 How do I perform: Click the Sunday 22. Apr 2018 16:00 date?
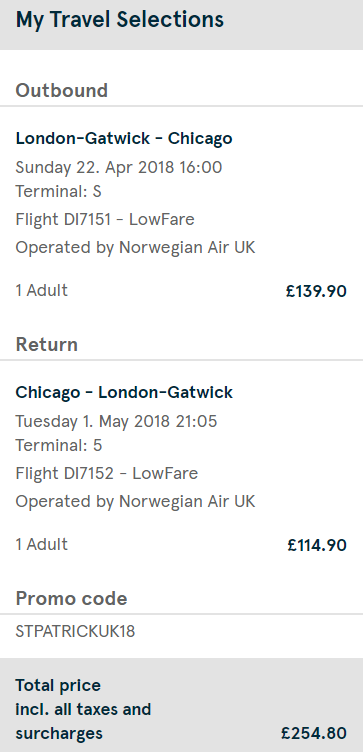coord(119,167)
